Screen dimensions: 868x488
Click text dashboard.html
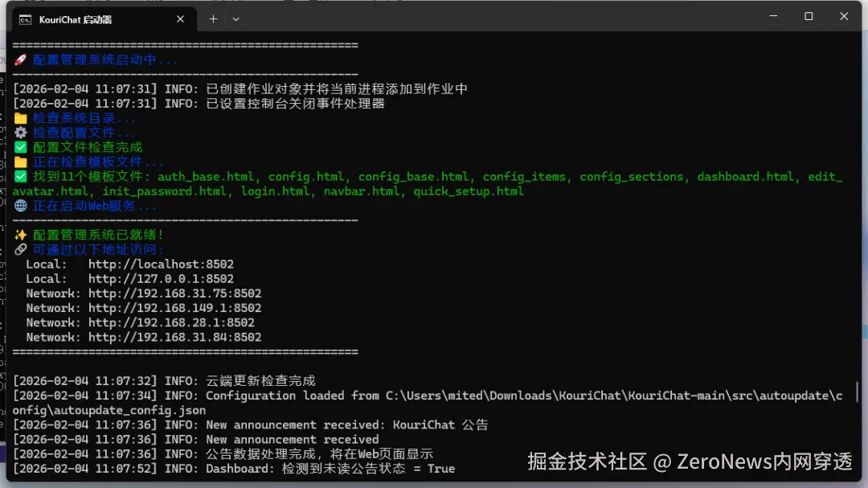coord(746,177)
